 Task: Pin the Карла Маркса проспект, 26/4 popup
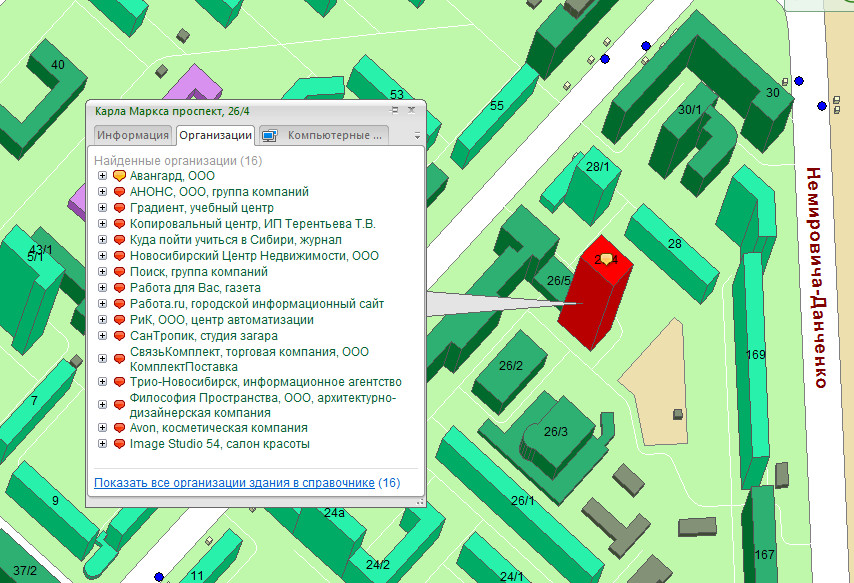click(x=395, y=110)
